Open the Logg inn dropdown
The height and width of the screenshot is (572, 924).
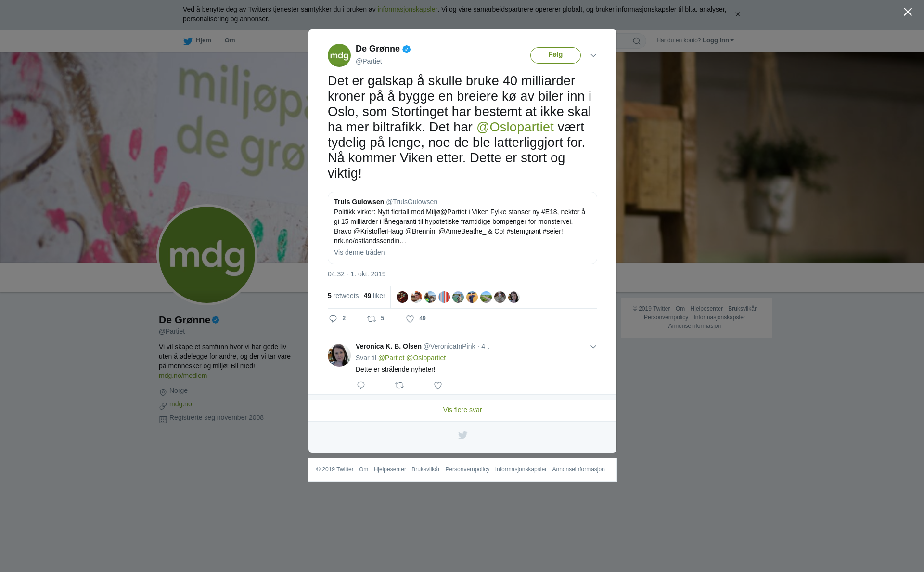pos(718,40)
